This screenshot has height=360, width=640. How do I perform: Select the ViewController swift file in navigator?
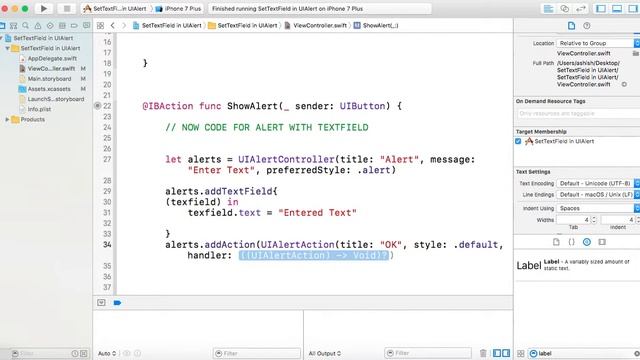click(x=51, y=69)
